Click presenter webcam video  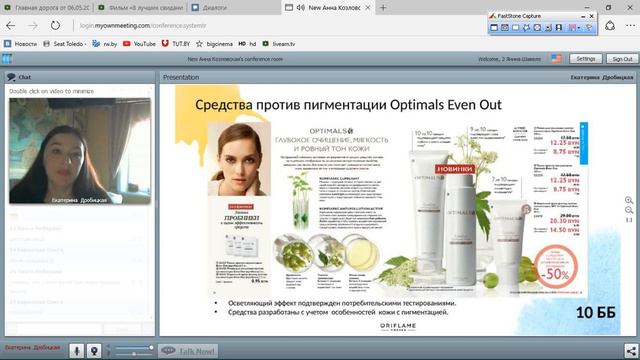80,151
